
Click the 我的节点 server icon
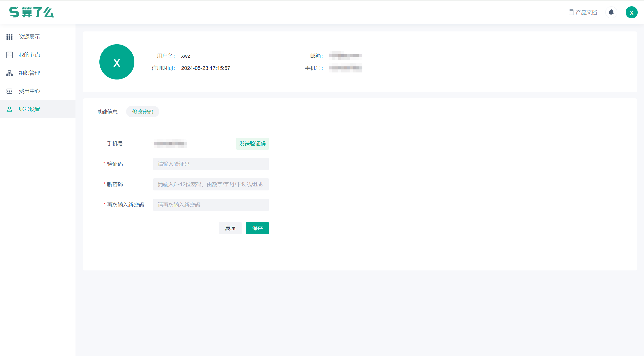click(x=9, y=55)
